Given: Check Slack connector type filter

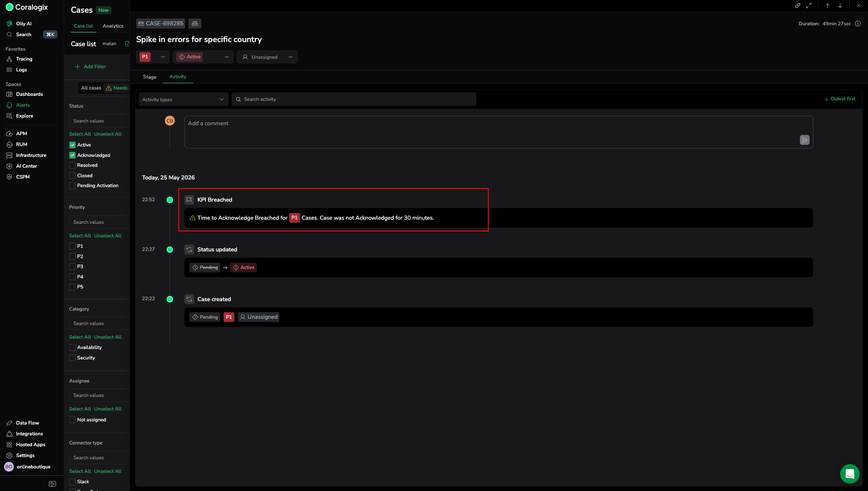Looking at the screenshot, I should [72, 482].
